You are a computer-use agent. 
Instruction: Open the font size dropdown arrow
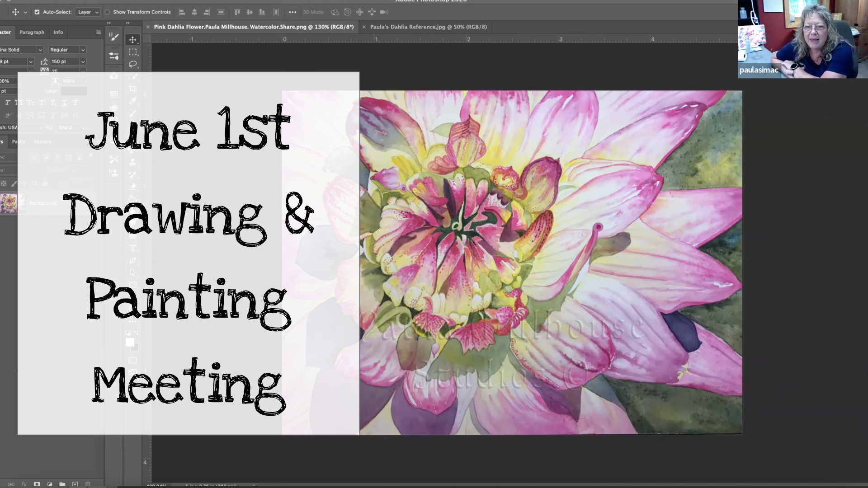[x=31, y=61]
